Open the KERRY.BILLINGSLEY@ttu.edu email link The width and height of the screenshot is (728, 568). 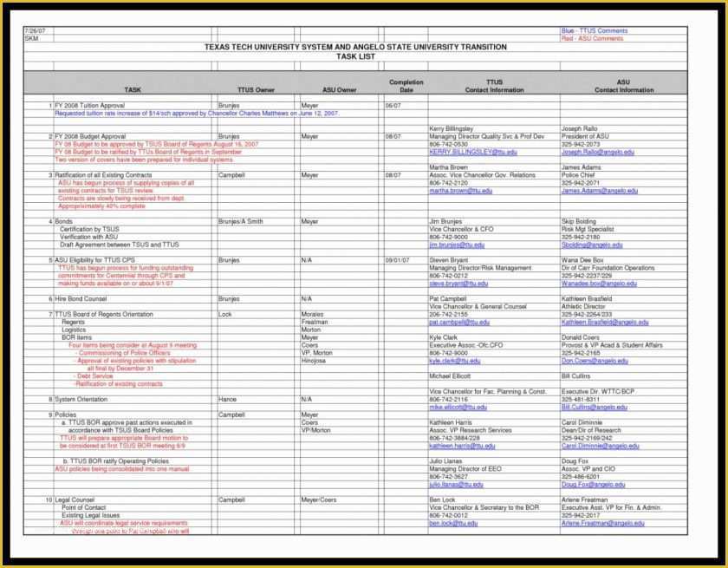[x=472, y=152]
